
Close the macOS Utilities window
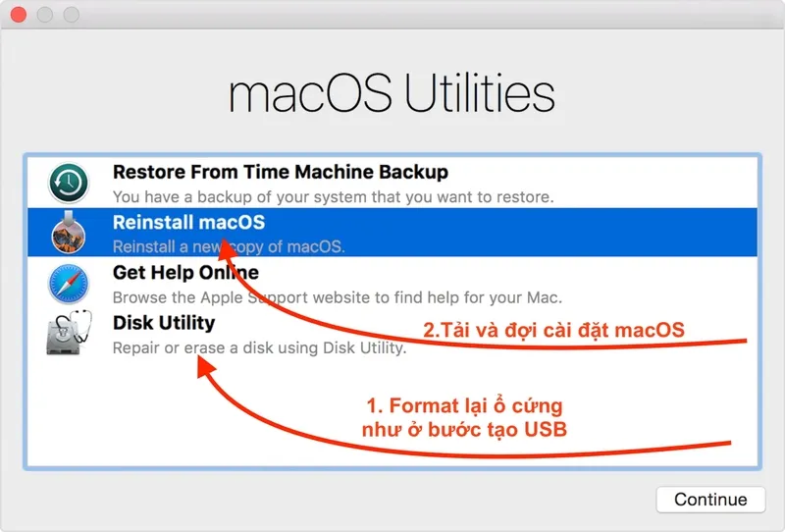[19, 15]
